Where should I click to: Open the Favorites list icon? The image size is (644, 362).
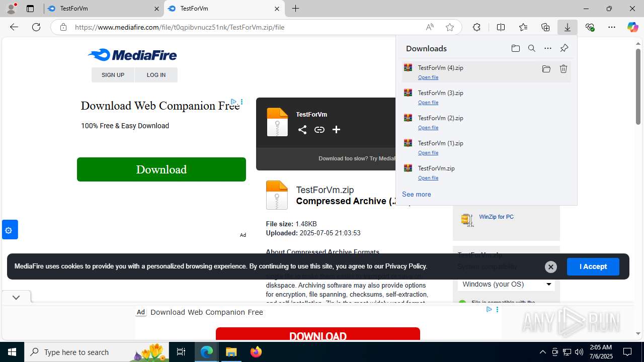tap(523, 27)
